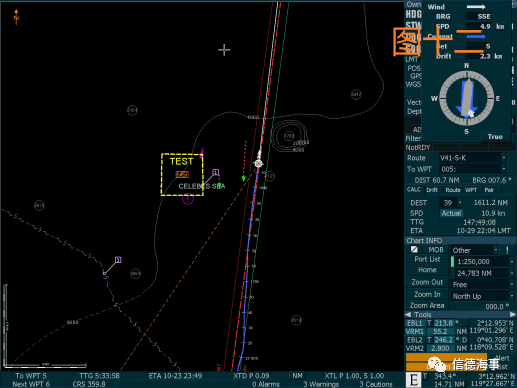Click the orange north arrow on the chart
This screenshot has width=517, height=388.
click(16, 17)
